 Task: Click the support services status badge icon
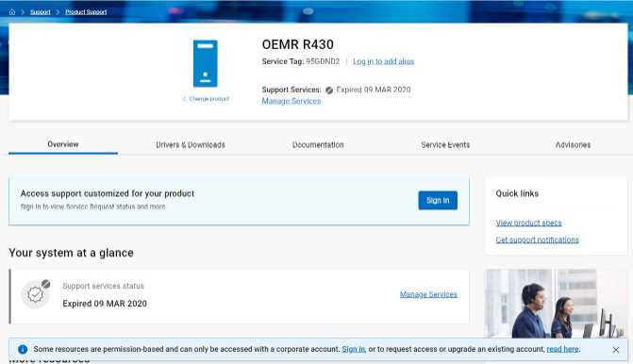click(36, 294)
